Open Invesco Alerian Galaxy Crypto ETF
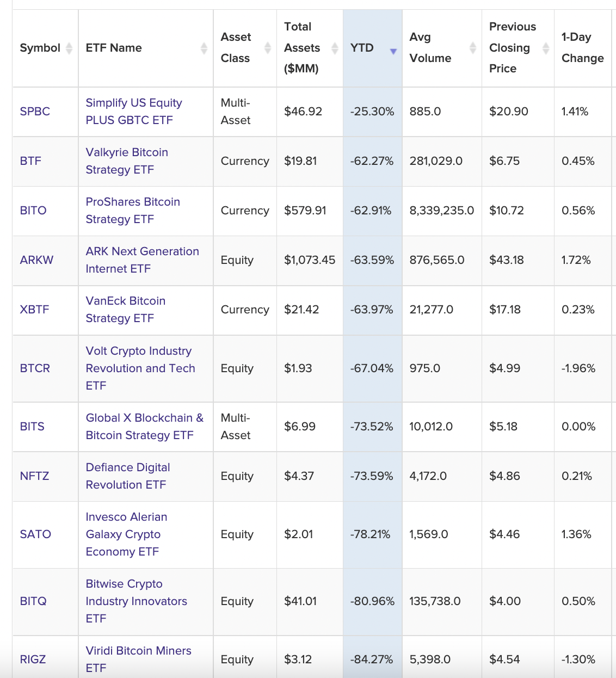 (126, 534)
